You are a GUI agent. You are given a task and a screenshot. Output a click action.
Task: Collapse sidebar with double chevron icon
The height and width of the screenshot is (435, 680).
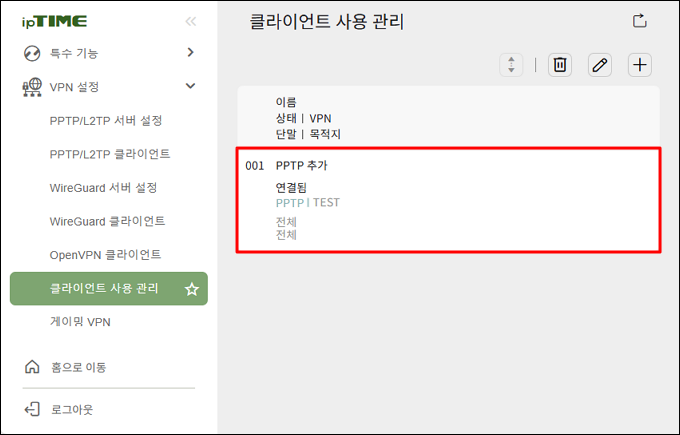[x=190, y=21]
